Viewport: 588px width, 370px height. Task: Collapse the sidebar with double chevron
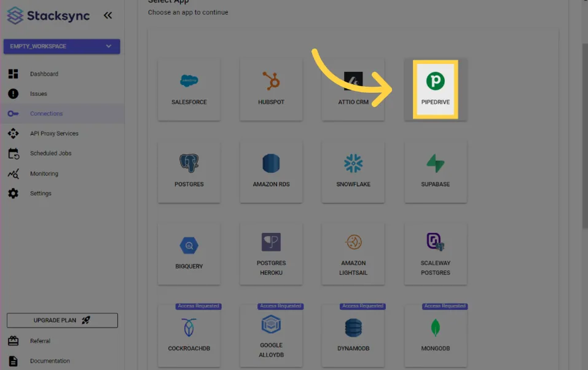click(x=108, y=15)
